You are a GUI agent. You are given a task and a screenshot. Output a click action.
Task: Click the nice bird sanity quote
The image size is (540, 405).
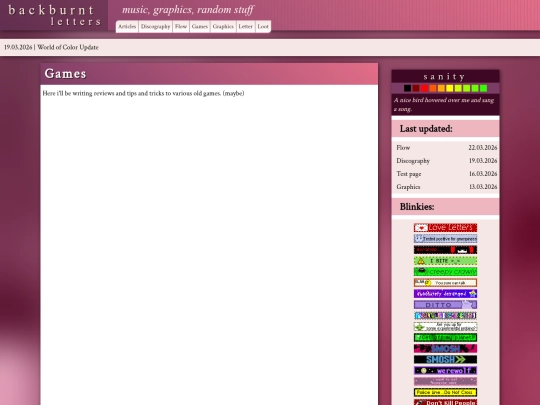[444, 104]
